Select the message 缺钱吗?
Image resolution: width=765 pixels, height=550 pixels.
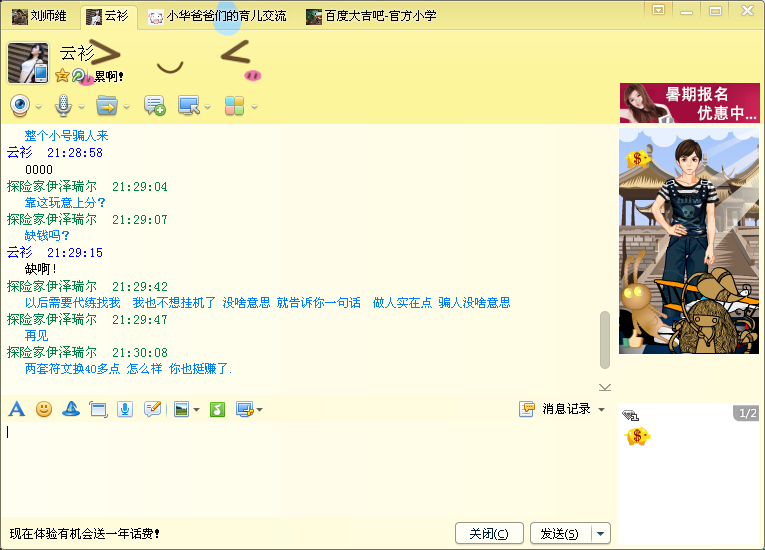47,236
